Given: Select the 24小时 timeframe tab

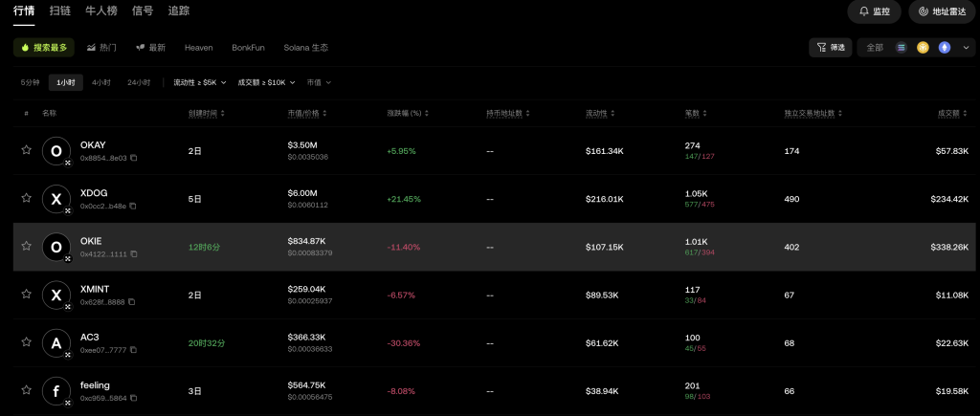Looking at the screenshot, I should pos(139,82).
